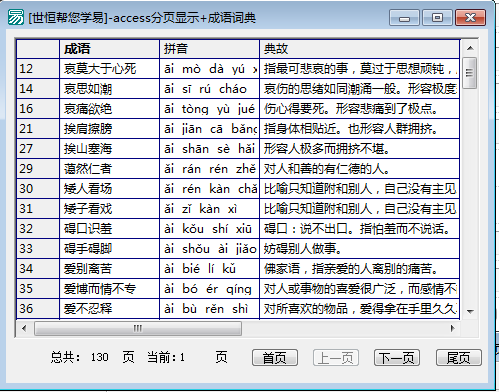Click the vertical scrollbar thumb
This screenshot has width=499, height=392.
pos(470,73)
